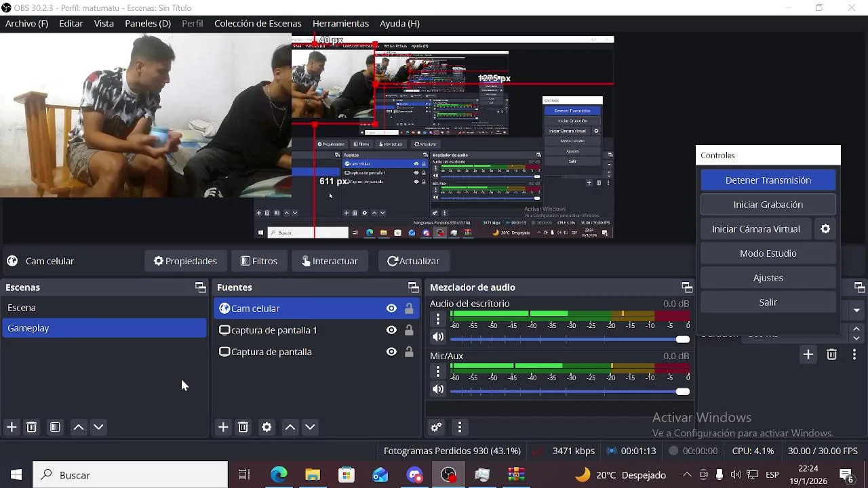The image size is (868, 488).
Task: Adjust Mic/Aux volume slider
Action: (x=570, y=391)
